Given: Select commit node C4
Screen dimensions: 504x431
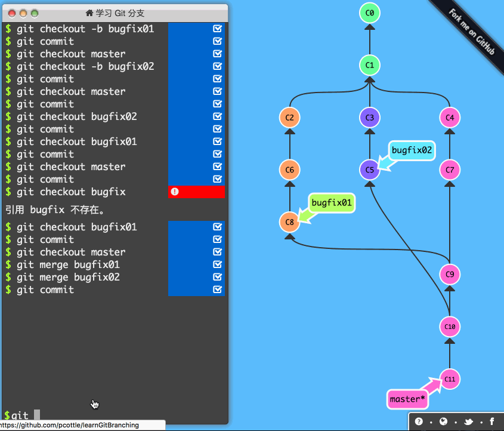Looking at the screenshot, I should [450, 118].
